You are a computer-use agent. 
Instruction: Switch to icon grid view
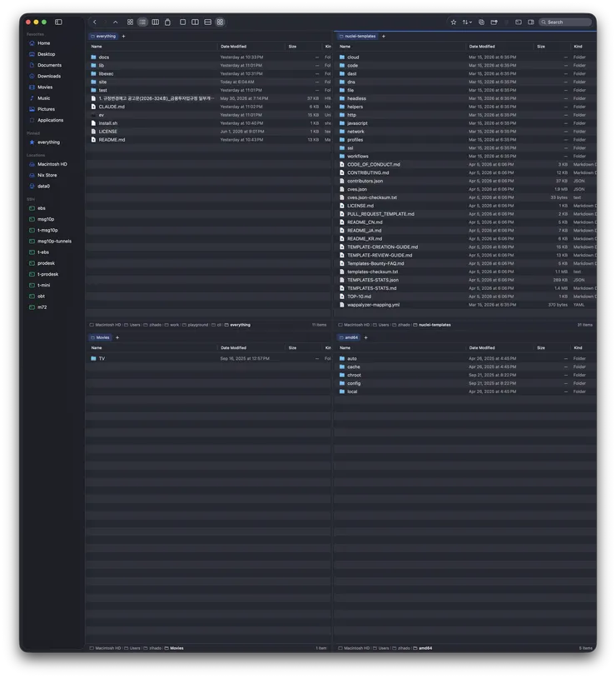[130, 22]
